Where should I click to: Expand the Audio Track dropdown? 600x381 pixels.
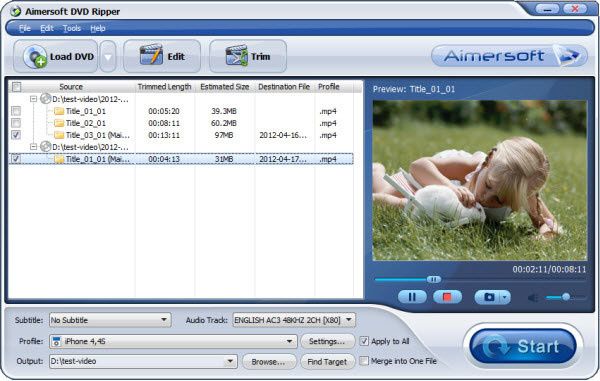294,320
